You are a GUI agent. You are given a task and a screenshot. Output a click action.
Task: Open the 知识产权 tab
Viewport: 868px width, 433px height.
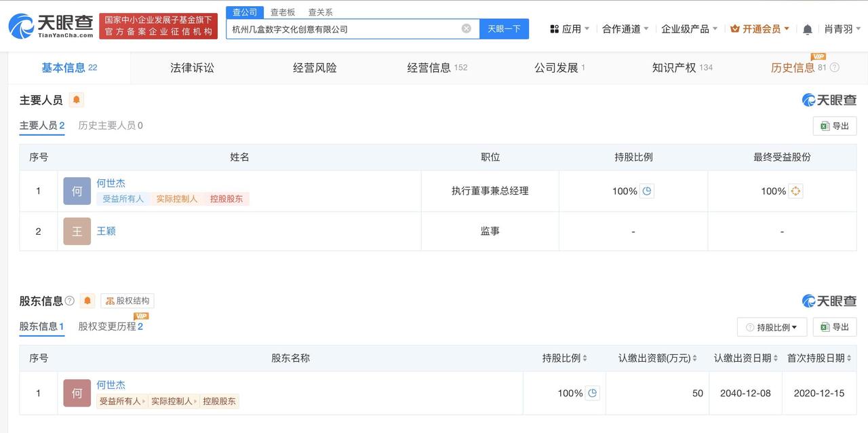tap(674, 68)
